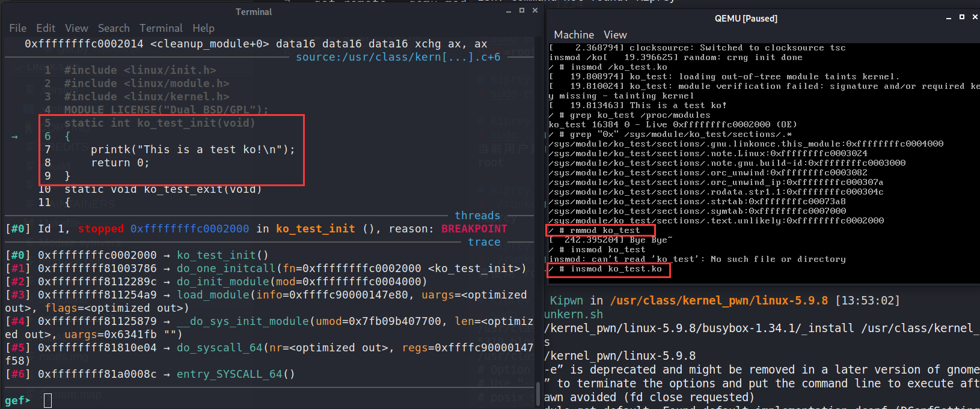Minimize the QEMU window

(949, 18)
